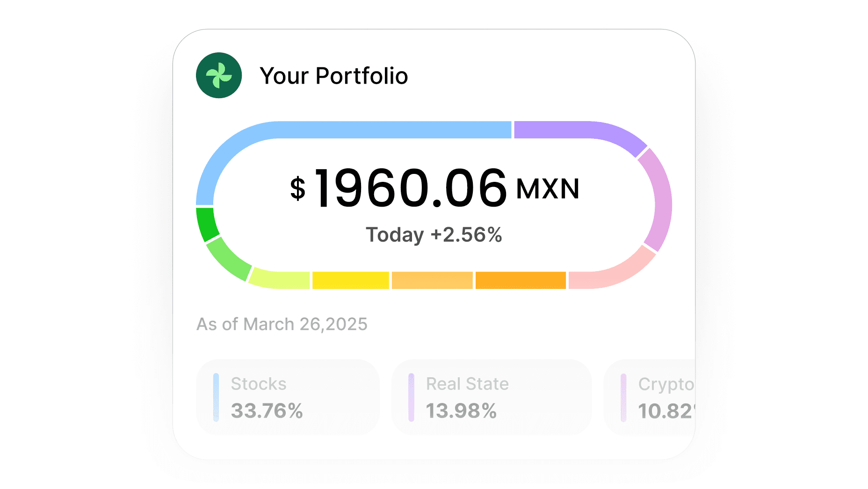868x489 pixels.
Task: Click the As of March 26,2025 date
Action: tap(282, 324)
